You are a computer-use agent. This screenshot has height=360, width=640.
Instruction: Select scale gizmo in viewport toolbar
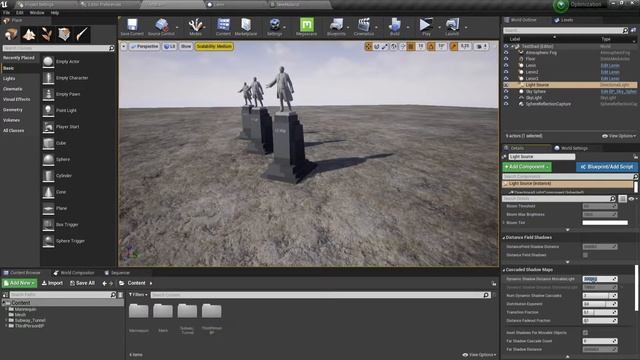tap(385, 47)
